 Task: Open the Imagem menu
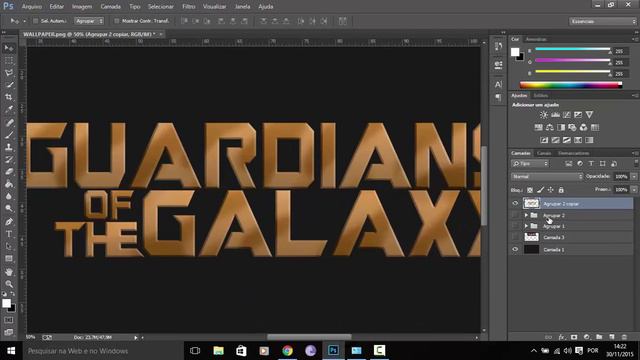pyautogui.click(x=82, y=7)
